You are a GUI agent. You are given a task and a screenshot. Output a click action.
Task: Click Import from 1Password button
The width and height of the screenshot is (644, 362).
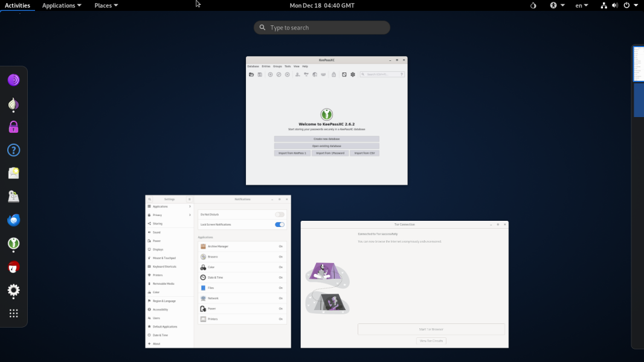330,153
